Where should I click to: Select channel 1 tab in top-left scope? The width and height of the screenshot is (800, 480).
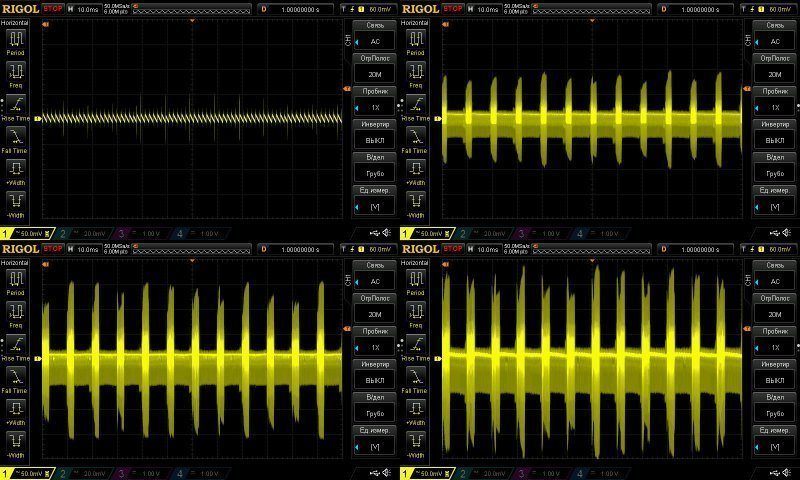pos(24,233)
